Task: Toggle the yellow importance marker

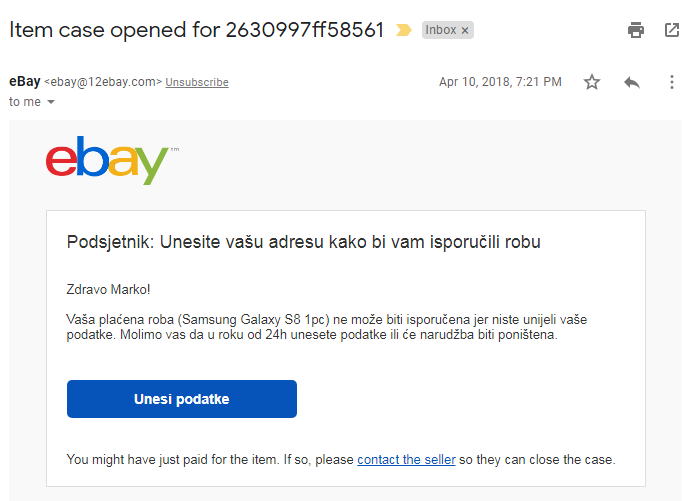Action: coord(404,30)
